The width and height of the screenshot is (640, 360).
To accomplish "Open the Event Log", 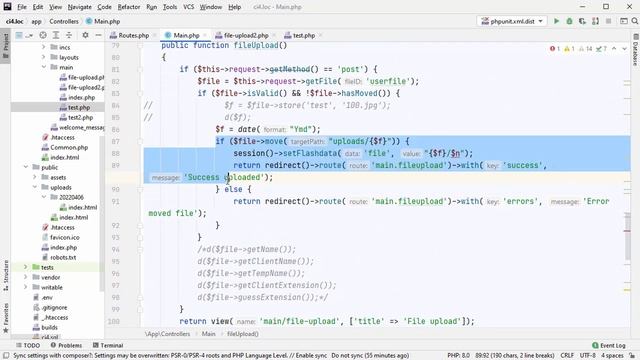I will [609, 345].
